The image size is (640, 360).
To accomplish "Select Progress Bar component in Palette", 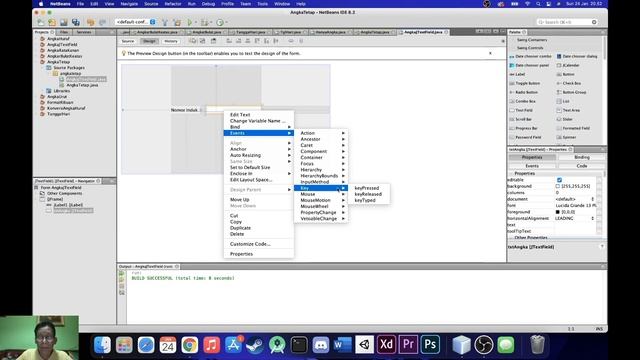I will pos(523,128).
